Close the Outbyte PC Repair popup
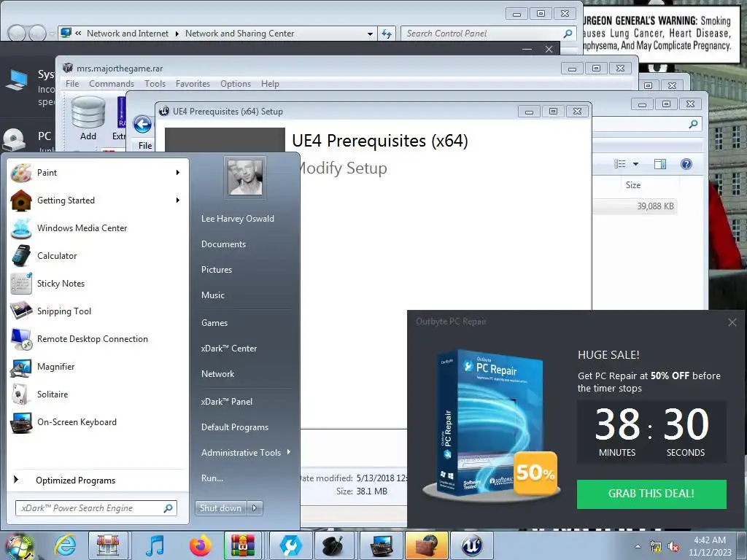This screenshot has width=747, height=560. (x=732, y=322)
